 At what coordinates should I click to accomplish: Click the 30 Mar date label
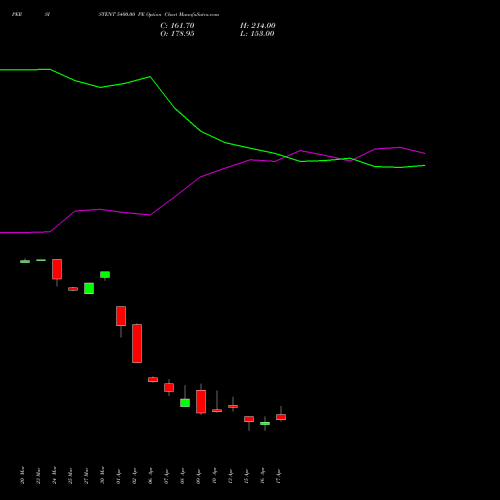(102, 475)
